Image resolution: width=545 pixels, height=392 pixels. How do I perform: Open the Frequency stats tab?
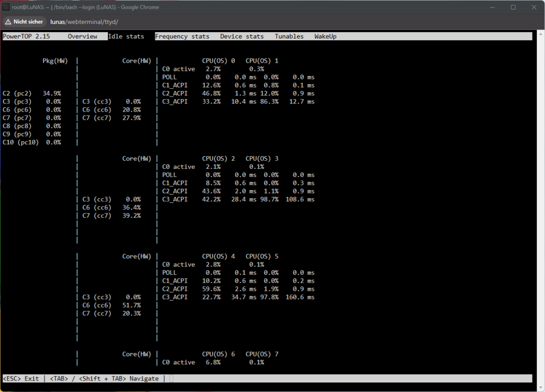click(x=182, y=36)
